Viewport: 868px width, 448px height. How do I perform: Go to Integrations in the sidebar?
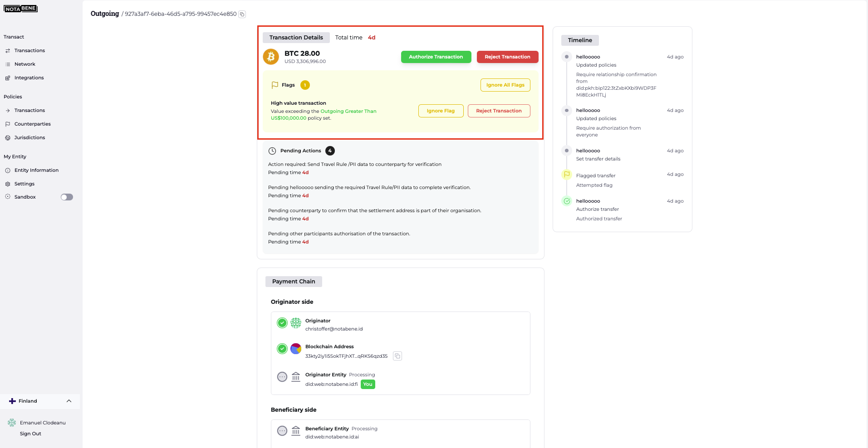coord(29,78)
